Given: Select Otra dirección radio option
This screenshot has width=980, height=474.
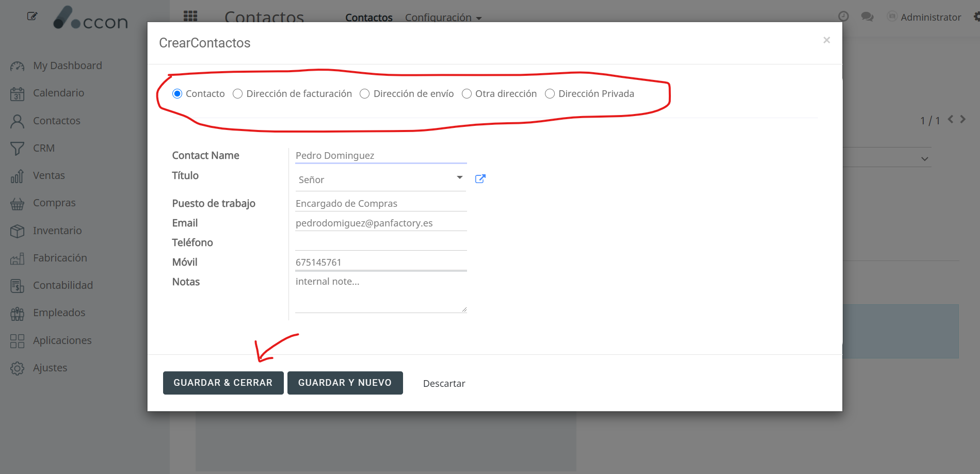Looking at the screenshot, I should [467, 94].
